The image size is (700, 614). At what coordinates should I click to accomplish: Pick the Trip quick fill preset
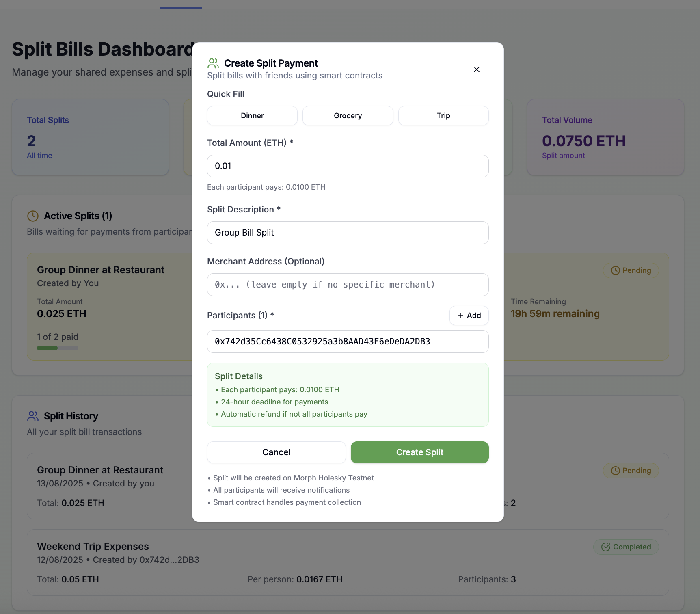coord(443,116)
